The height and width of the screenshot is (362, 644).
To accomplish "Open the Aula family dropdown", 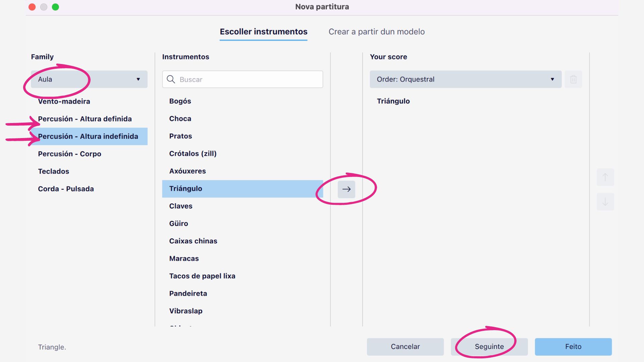I will click(x=89, y=79).
